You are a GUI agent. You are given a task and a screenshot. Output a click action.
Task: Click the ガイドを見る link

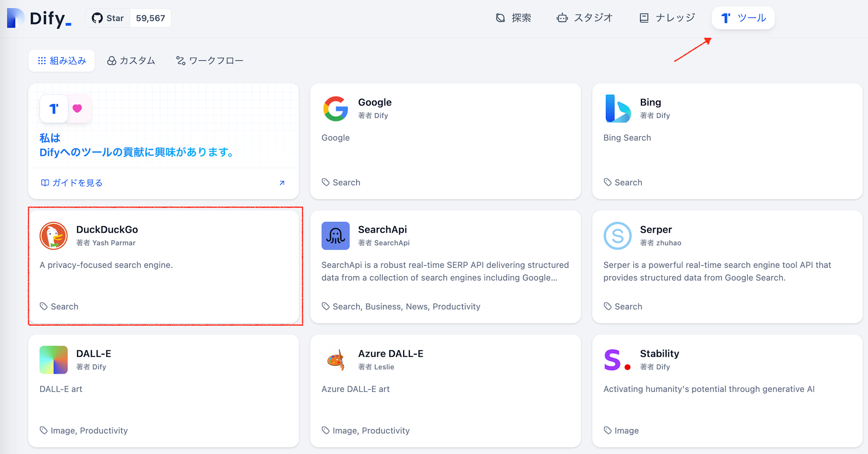point(72,183)
